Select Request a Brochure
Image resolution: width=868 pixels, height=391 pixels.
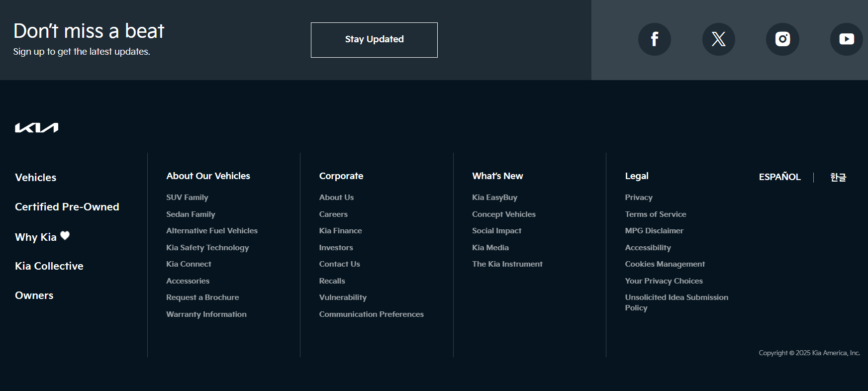point(203,297)
